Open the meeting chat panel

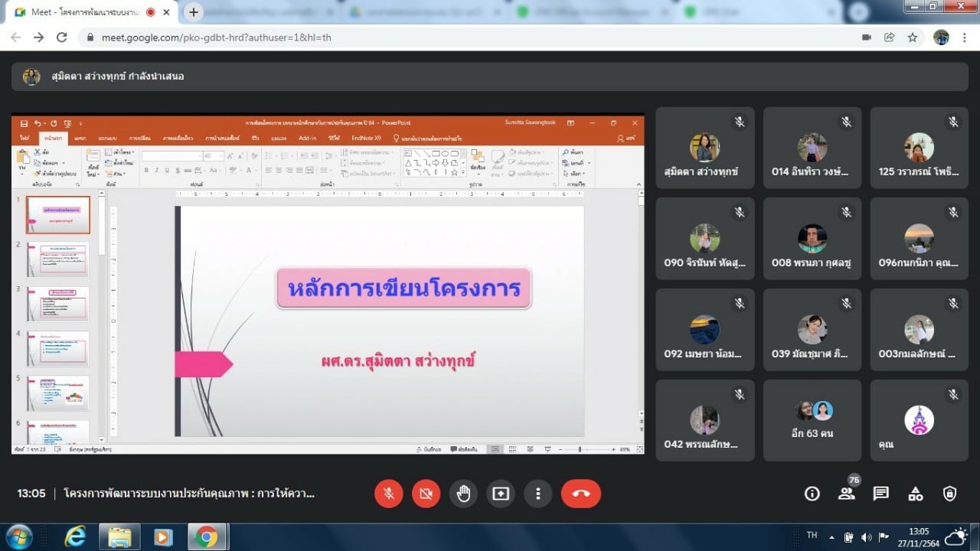tap(881, 494)
